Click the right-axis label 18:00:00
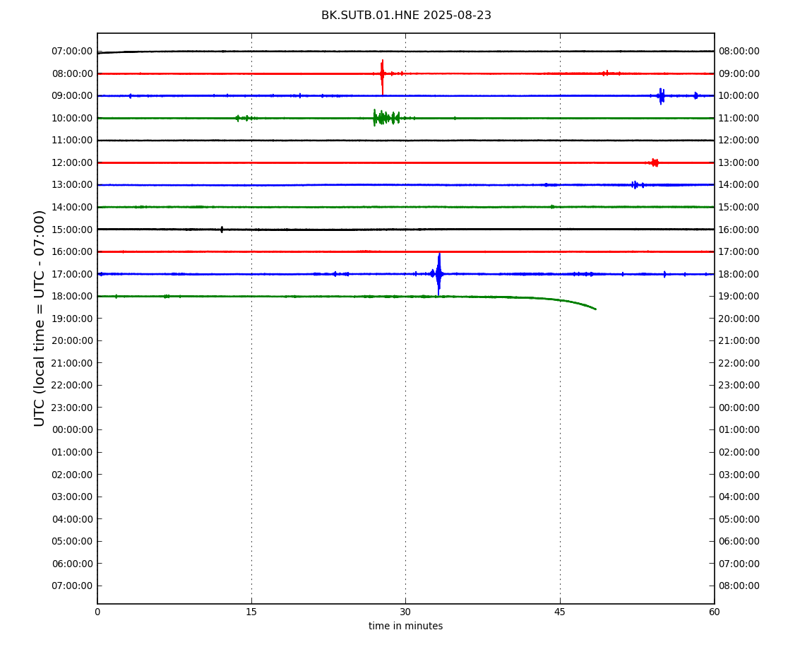 739,274
